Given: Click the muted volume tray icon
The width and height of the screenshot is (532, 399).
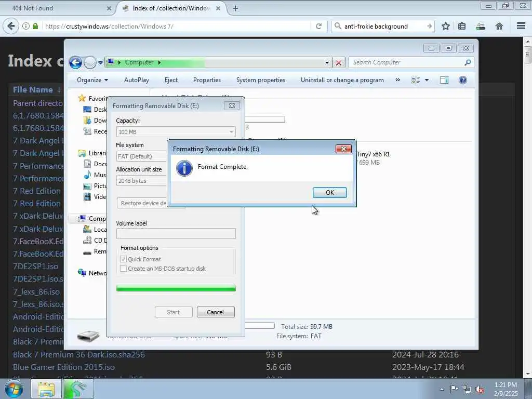Looking at the screenshot, I should (480, 390).
